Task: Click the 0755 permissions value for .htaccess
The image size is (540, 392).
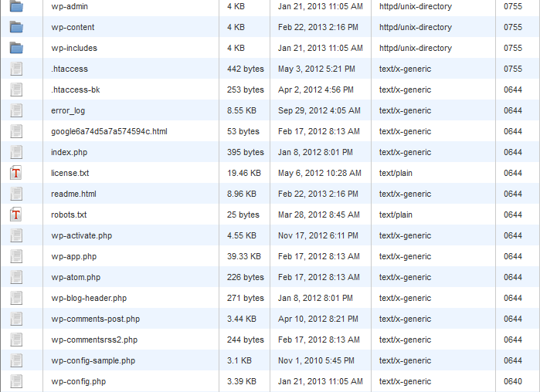Action: point(513,69)
